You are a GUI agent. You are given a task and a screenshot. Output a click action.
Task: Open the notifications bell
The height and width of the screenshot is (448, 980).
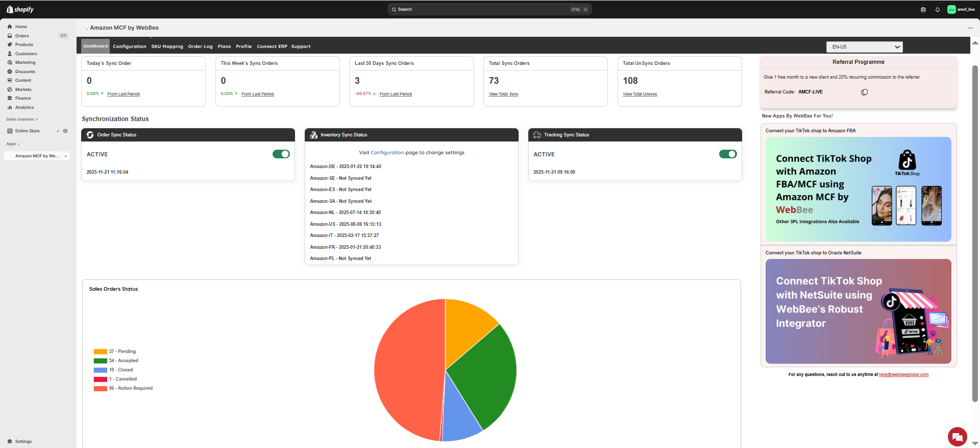(x=937, y=10)
